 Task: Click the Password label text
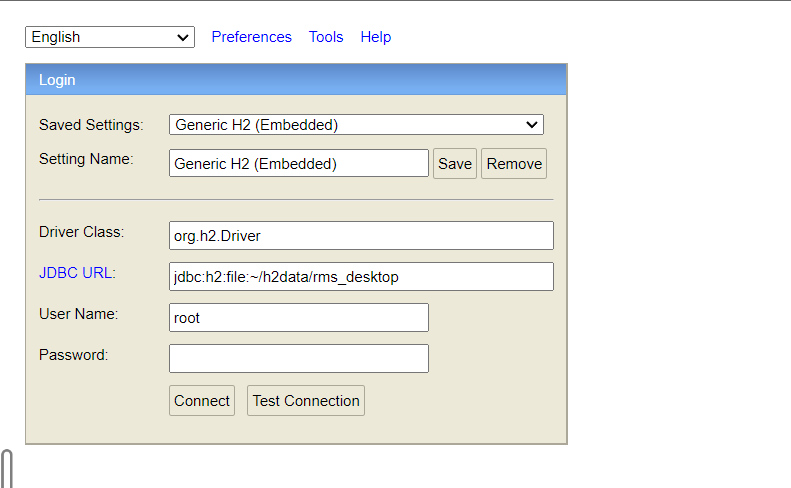pyautogui.click(x=73, y=354)
